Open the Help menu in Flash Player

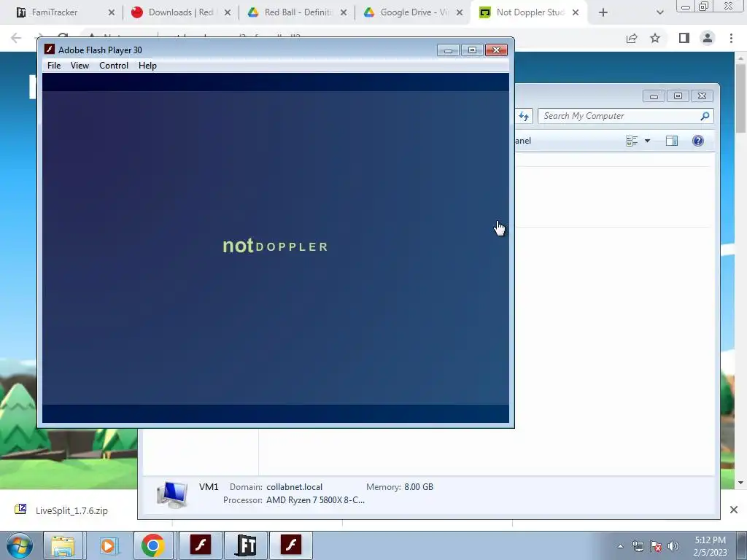147,66
